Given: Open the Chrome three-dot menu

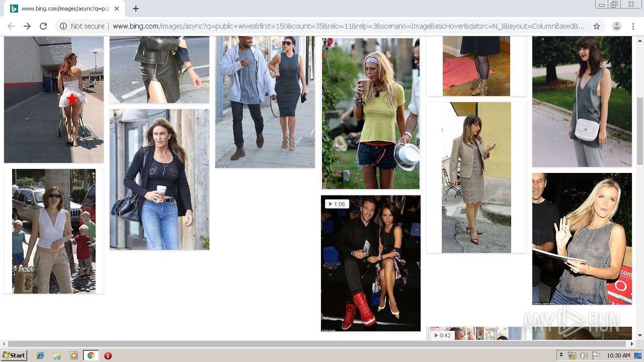Looking at the screenshot, I should tap(633, 26).
